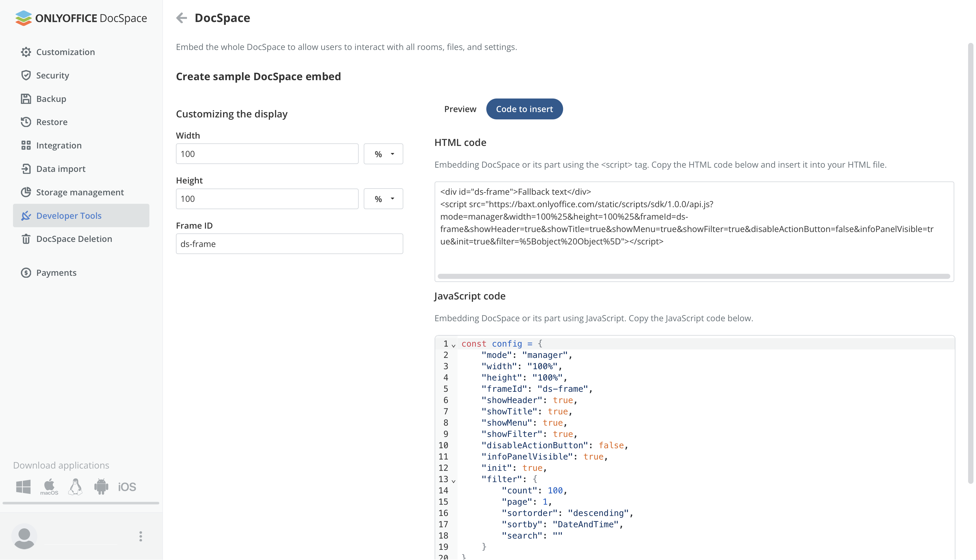Click the Frame ID input field
This screenshot has width=976, height=560.
click(x=289, y=244)
